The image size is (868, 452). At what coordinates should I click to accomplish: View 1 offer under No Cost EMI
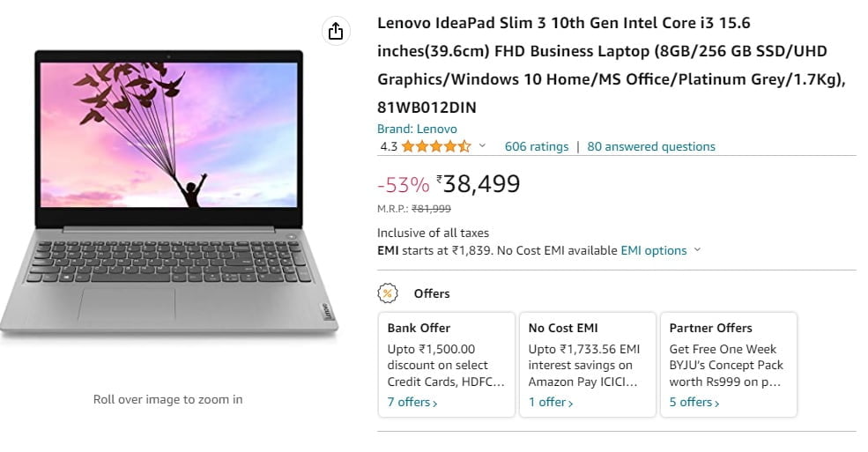point(551,402)
